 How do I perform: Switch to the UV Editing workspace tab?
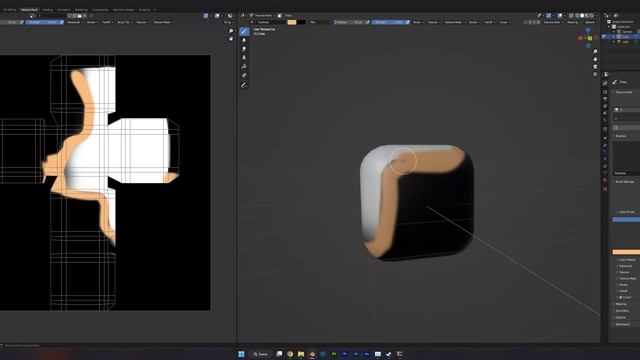tap(9, 9)
